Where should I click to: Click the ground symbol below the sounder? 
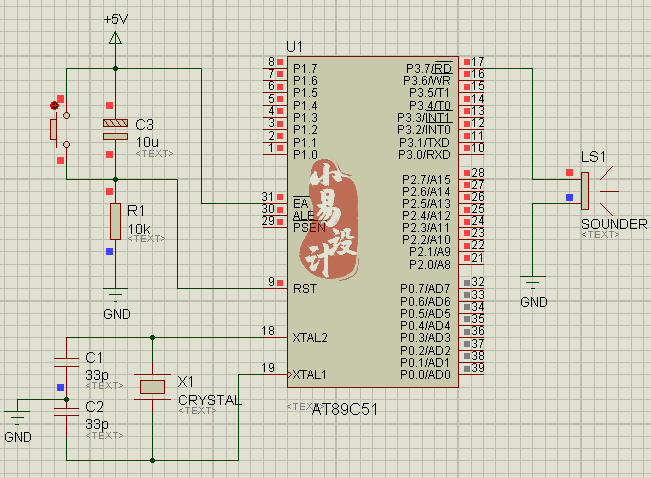[x=533, y=282]
